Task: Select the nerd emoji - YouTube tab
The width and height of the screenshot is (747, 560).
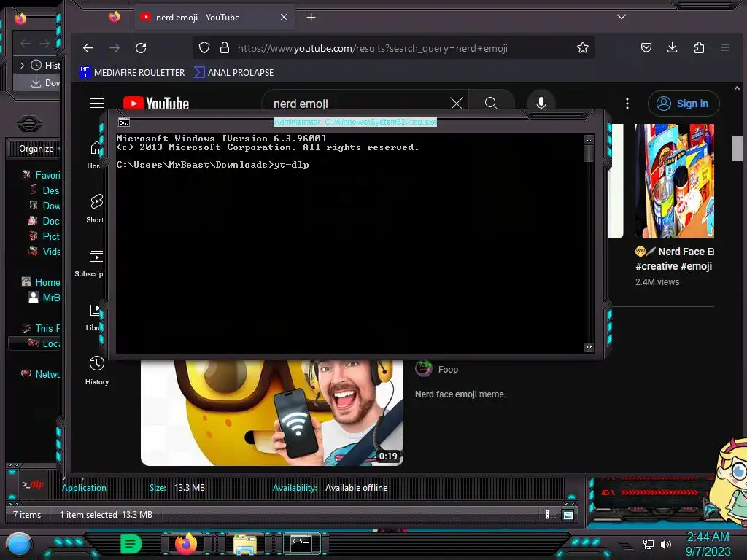Action: pos(214,17)
